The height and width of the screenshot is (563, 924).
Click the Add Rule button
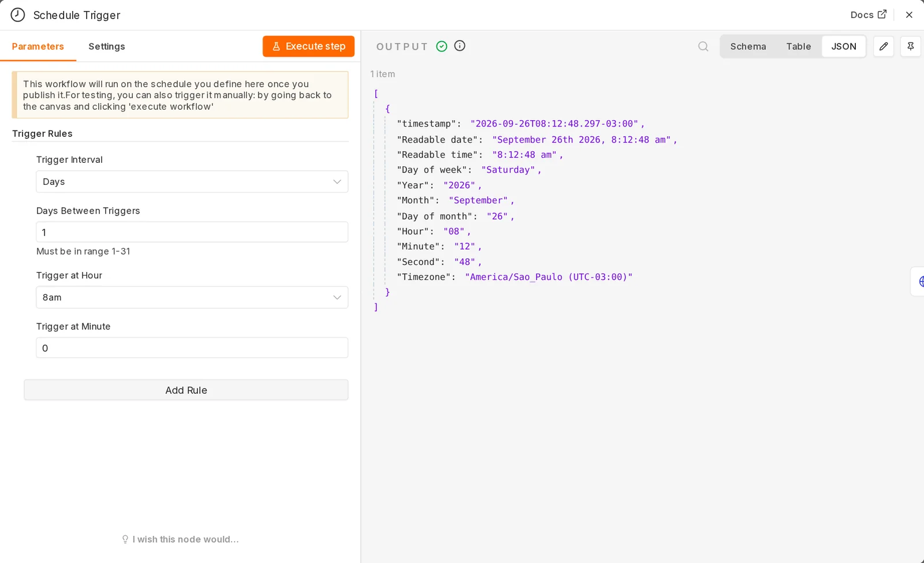pyautogui.click(x=186, y=390)
